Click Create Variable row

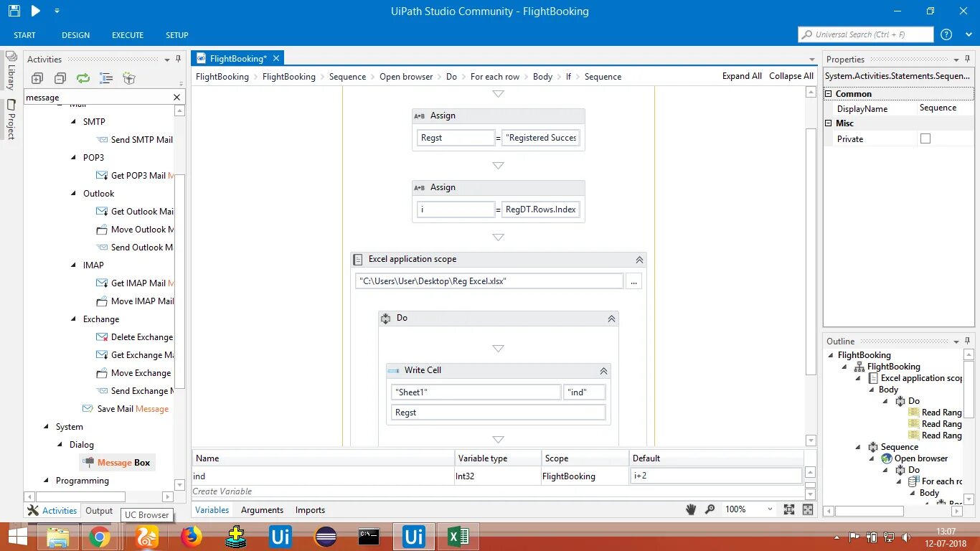pyautogui.click(x=498, y=491)
